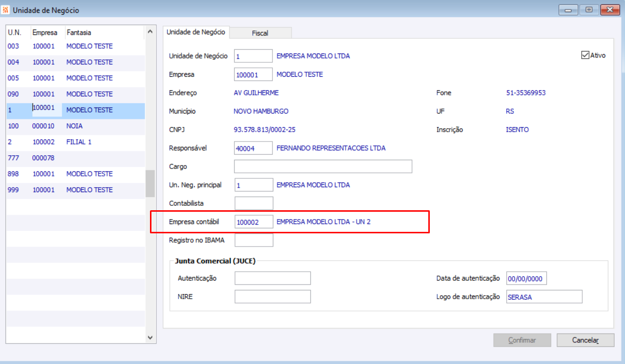625x364 pixels.
Task: Select row U.N. 090 in list
Action: point(75,94)
